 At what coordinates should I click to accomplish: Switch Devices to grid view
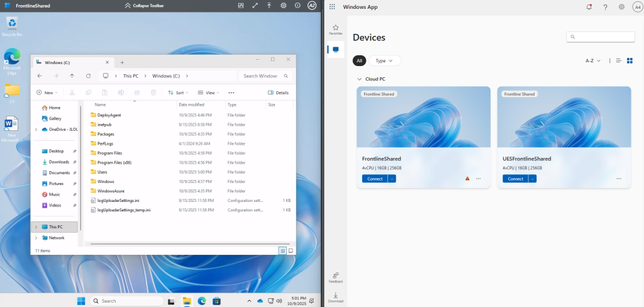[x=630, y=60]
